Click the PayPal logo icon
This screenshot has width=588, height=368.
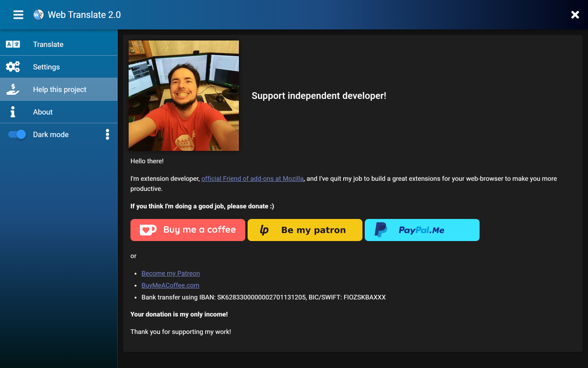(381, 230)
